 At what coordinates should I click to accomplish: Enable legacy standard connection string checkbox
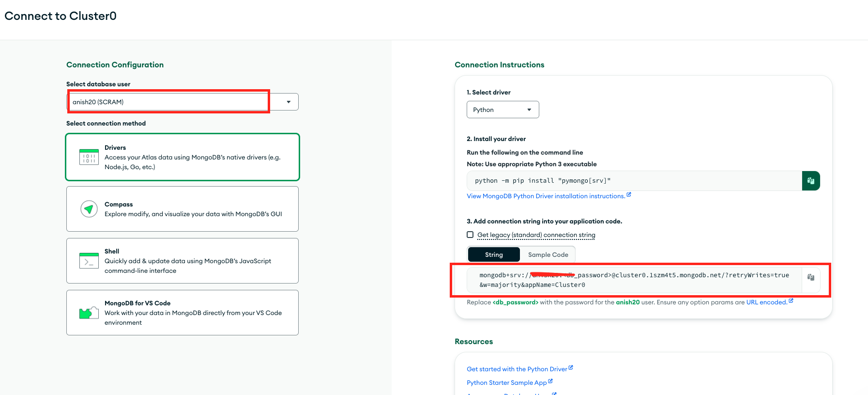click(x=470, y=235)
